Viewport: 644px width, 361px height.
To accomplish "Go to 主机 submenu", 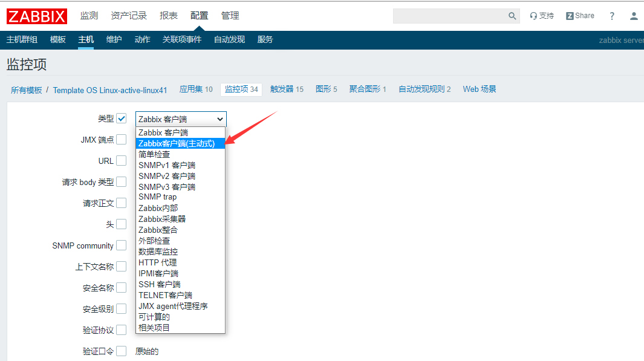I will tap(86, 39).
